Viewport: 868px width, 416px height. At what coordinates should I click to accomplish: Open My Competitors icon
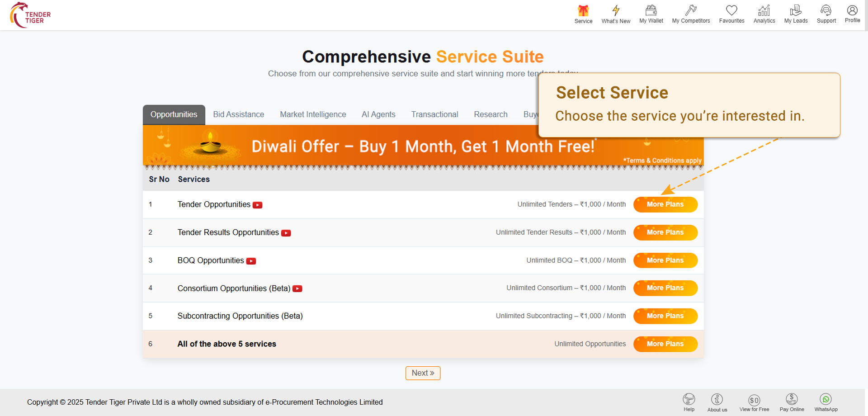tap(691, 11)
